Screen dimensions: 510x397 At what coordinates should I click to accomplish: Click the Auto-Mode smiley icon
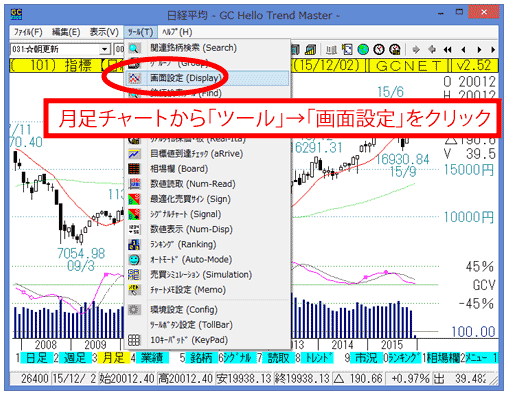click(x=134, y=260)
